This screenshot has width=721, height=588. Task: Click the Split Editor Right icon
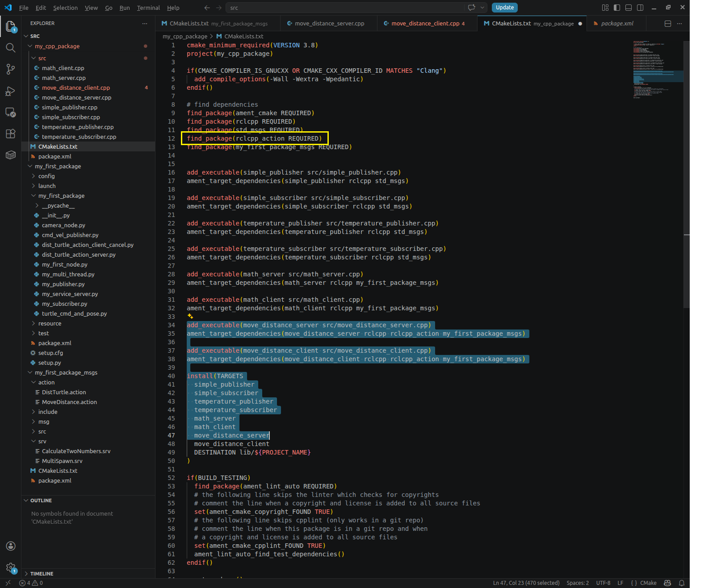(668, 24)
